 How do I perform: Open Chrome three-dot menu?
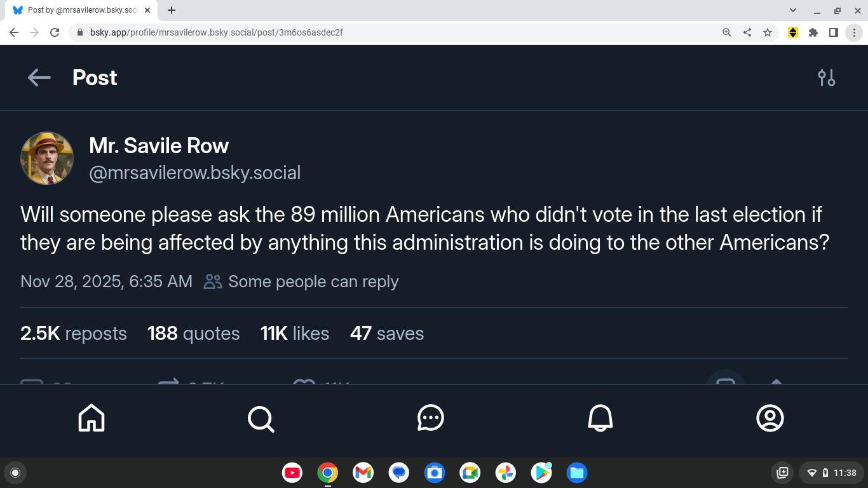click(x=854, y=32)
